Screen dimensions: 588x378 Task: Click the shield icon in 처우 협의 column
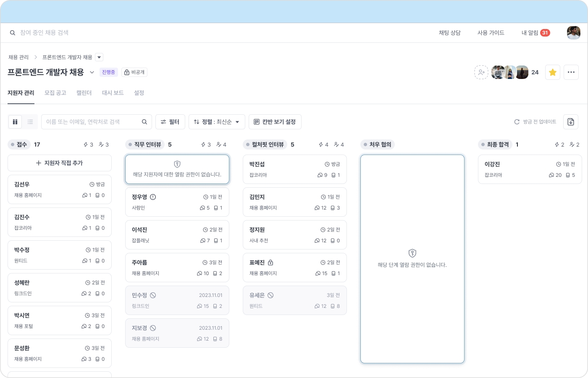[412, 253]
